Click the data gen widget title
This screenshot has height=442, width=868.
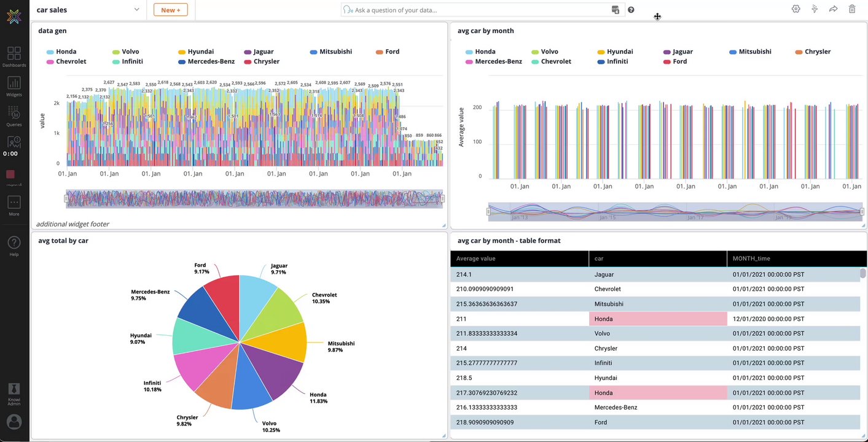[52, 31]
